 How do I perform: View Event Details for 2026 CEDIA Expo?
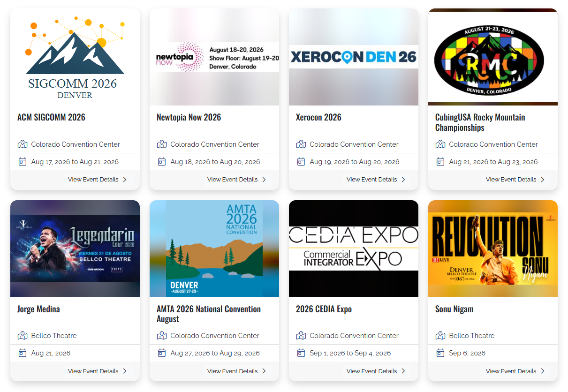click(376, 371)
